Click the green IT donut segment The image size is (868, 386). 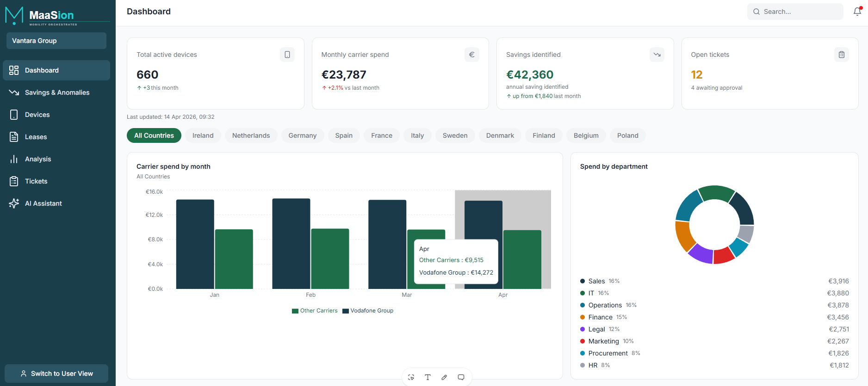[716, 192]
